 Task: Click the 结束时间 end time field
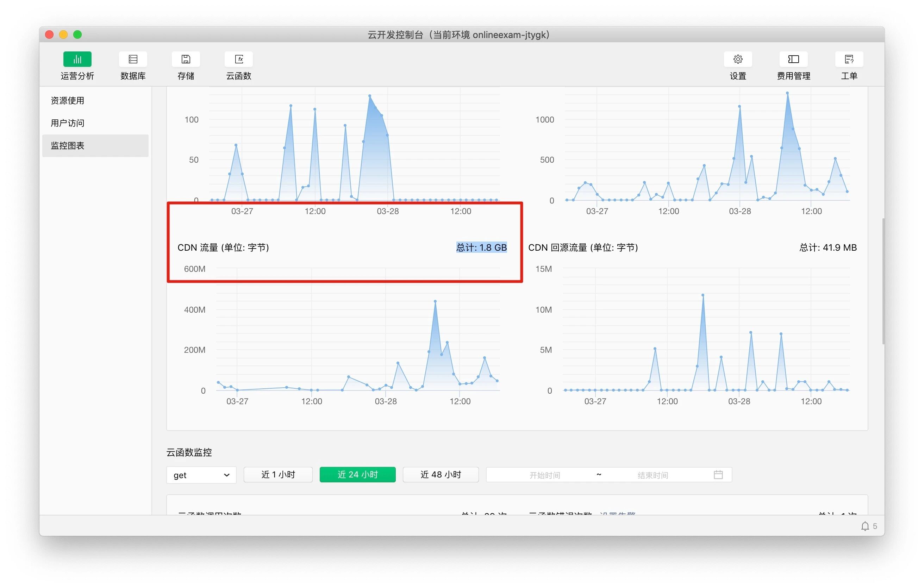(x=652, y=475)
